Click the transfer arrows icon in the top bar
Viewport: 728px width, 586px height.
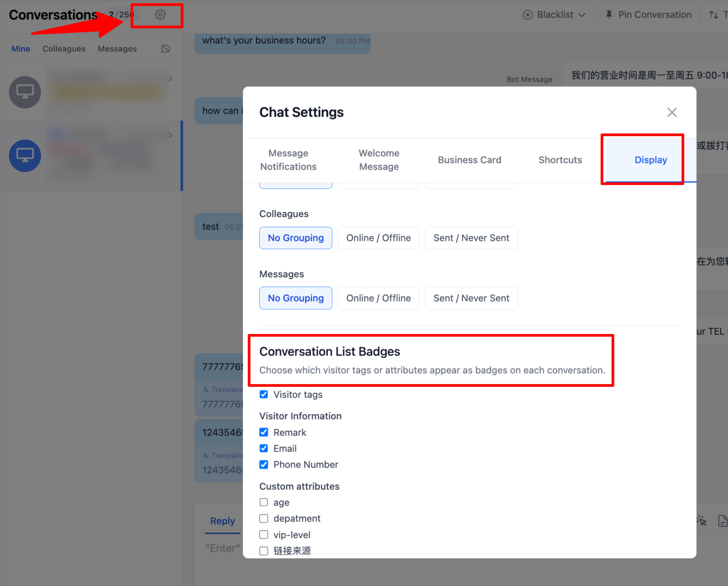(x=714, y=15)
